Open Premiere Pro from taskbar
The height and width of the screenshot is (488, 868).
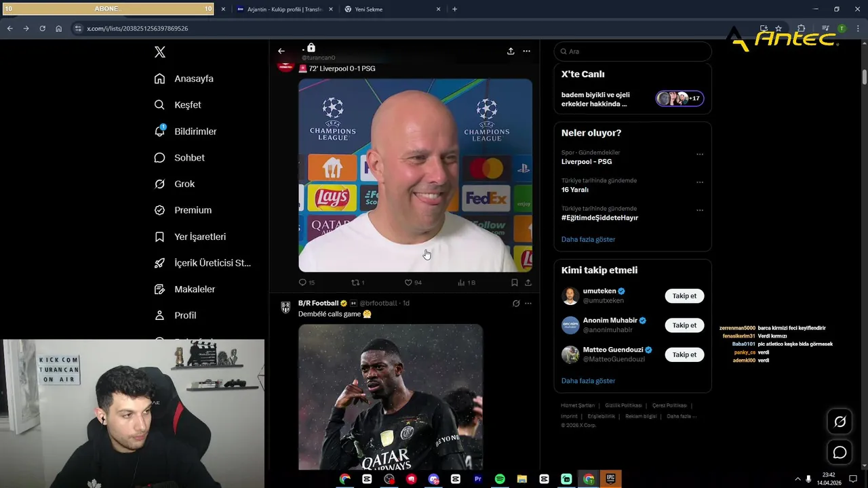(x=477, y=479)
